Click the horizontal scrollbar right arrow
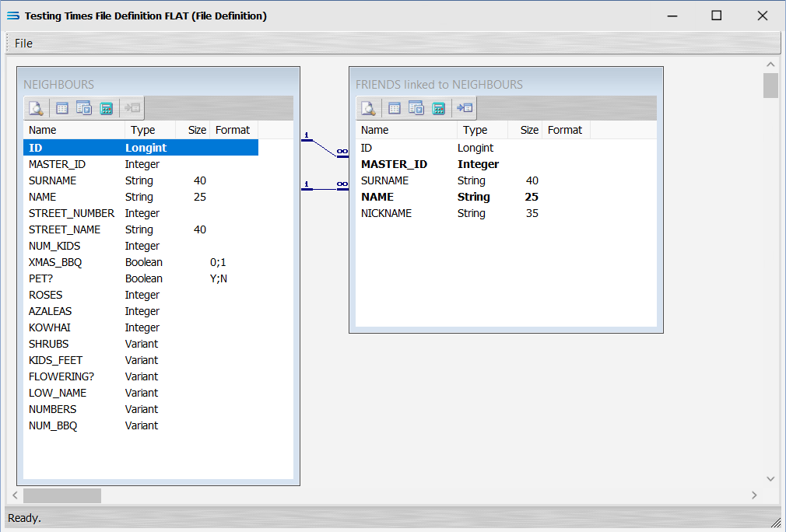The image size is (786, 532). [x=754, y=495]
